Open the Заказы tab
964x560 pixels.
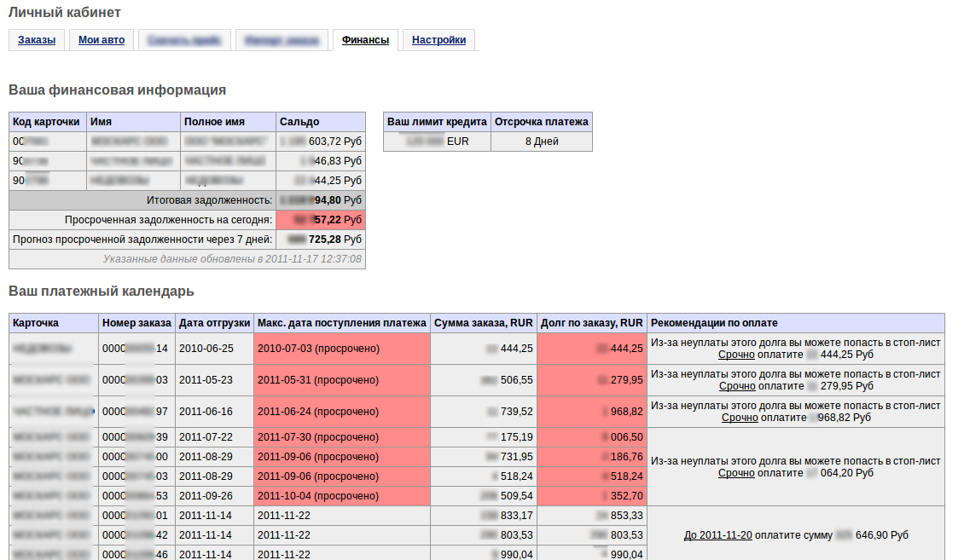coord(37,40)
